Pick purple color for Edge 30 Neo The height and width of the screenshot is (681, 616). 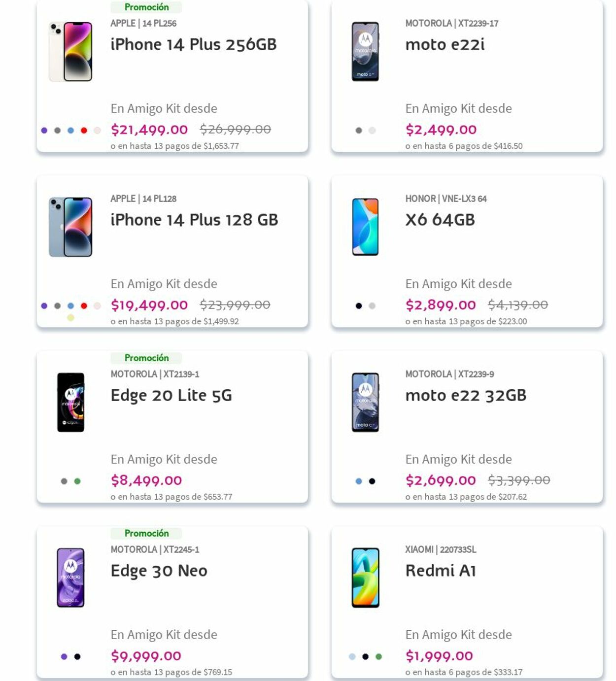point(64,657)
